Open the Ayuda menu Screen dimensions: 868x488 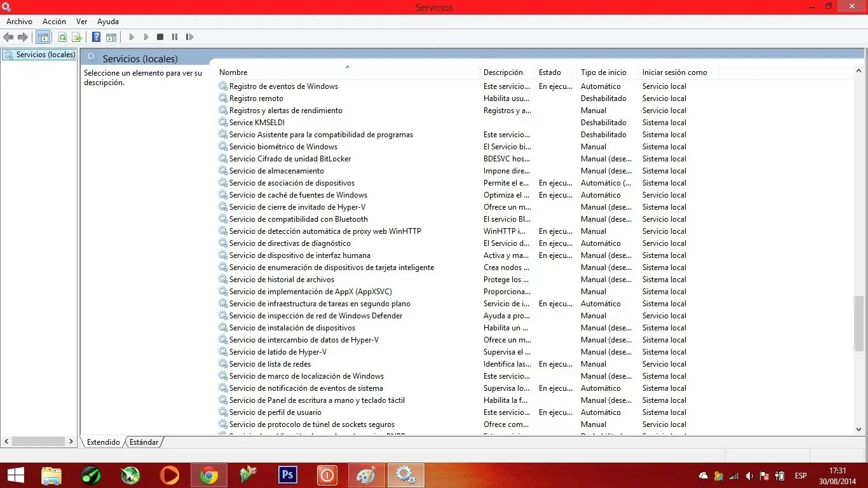108,22
